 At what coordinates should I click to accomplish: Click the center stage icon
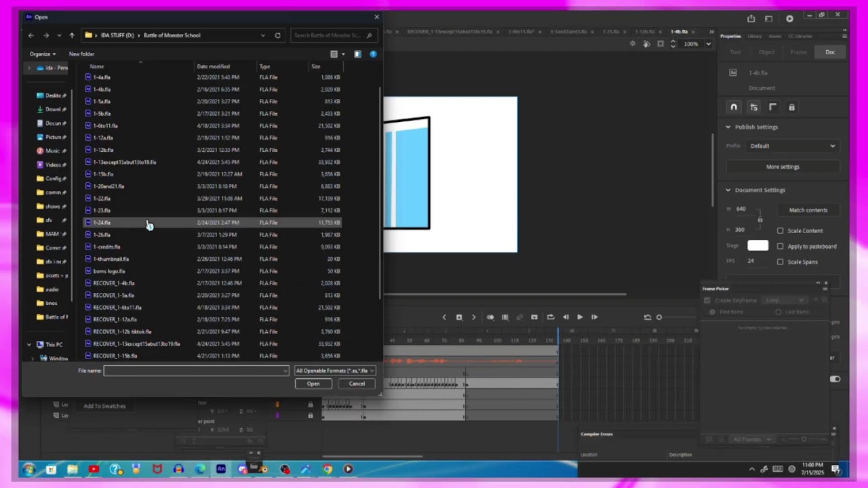tap(633, 44)
